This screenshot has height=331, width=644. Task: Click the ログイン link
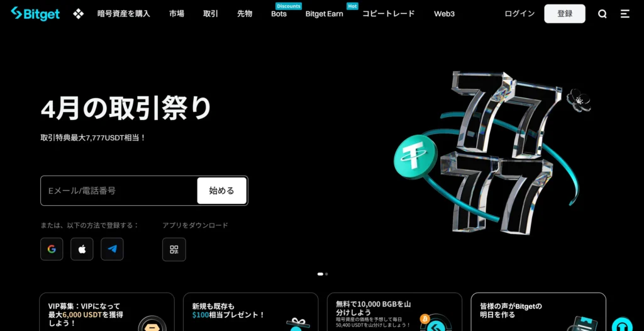point(519,14)
